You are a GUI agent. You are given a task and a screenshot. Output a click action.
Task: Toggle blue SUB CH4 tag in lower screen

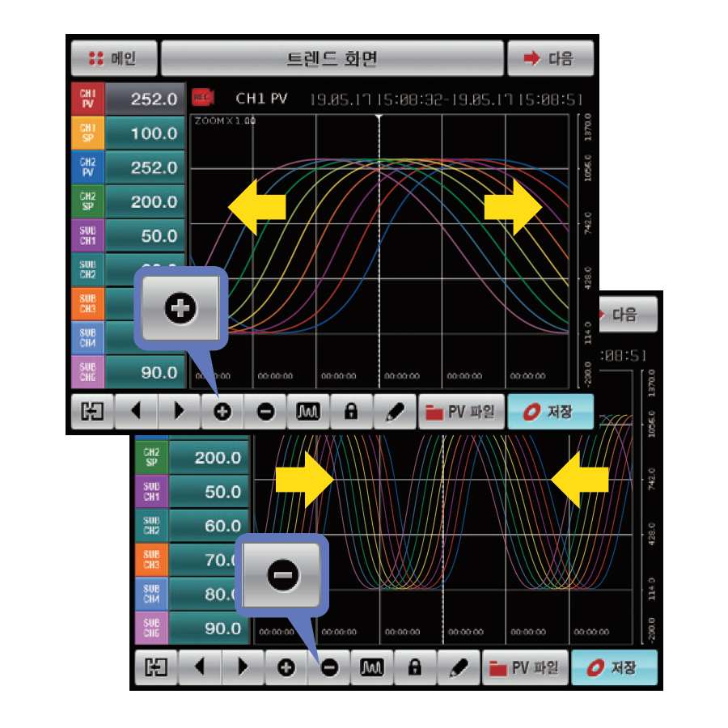pos(152,594)
